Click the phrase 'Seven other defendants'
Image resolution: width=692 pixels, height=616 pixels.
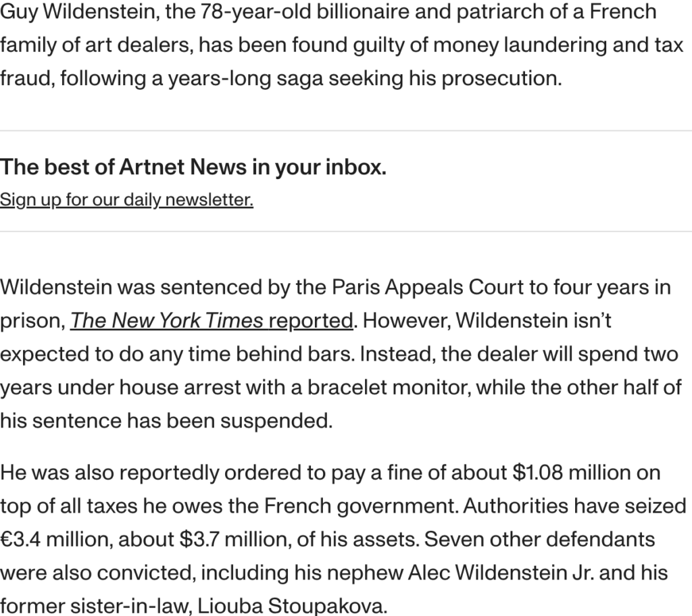point(539,539)
